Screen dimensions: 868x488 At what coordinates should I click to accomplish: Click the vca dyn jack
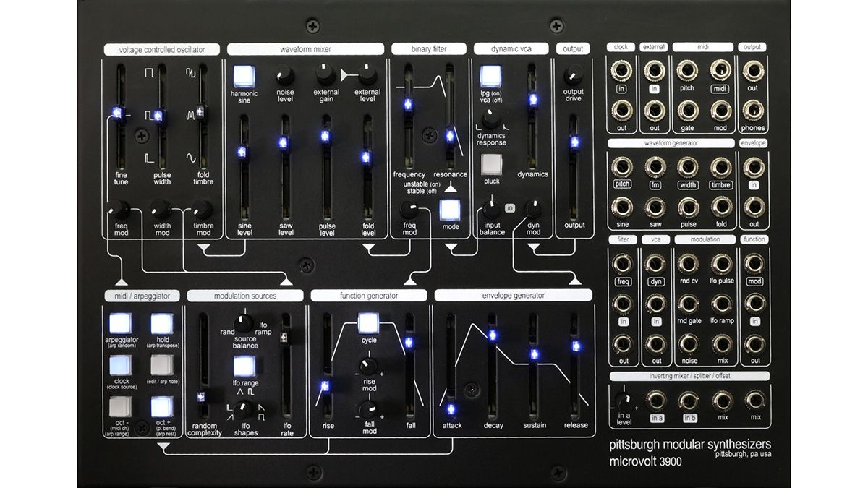(x=656, y=263)
